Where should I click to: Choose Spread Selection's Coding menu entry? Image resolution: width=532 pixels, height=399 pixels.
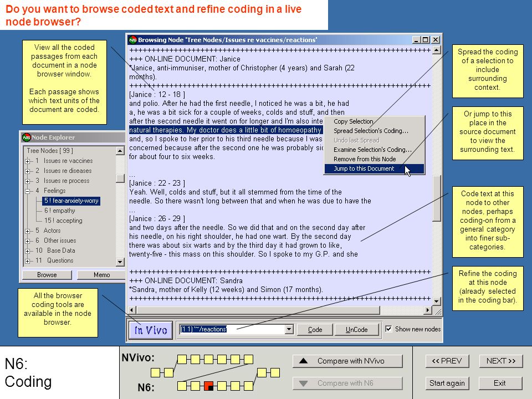(374, 131)
